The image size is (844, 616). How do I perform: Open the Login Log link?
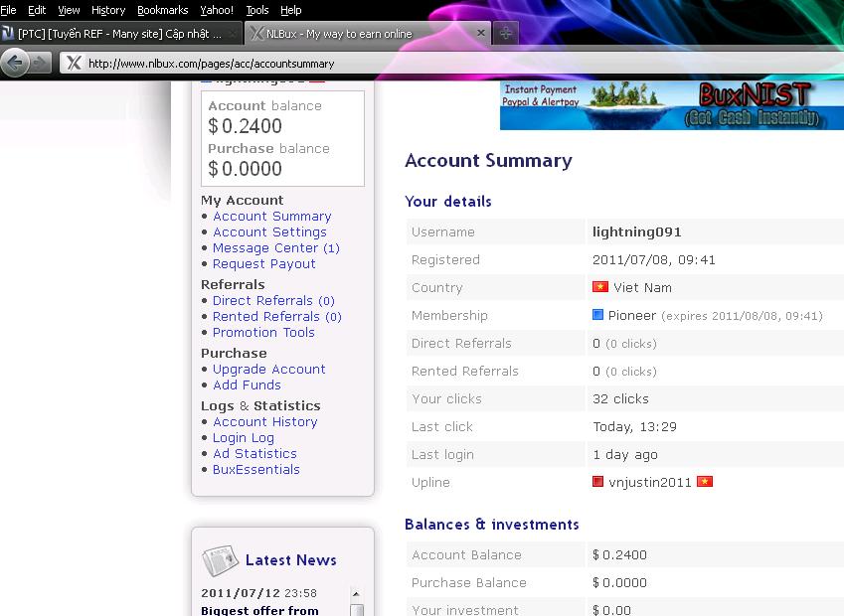point(244,438)
